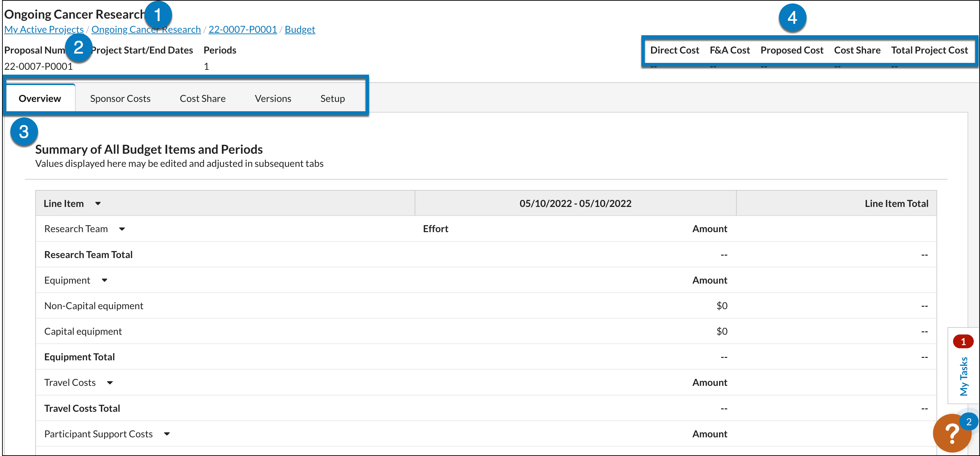Screen dimensions: 980x456
Task: Click the Direct Cost summary label
Action: click(675, 50)
